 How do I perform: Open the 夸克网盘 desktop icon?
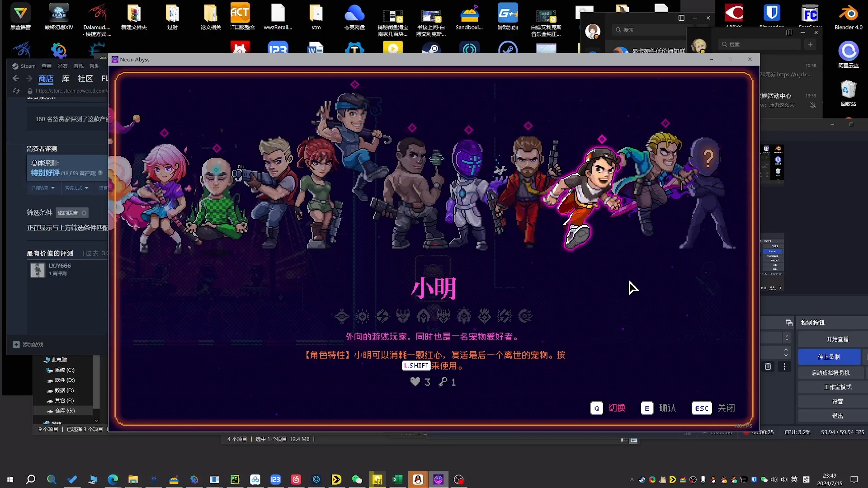354,17
